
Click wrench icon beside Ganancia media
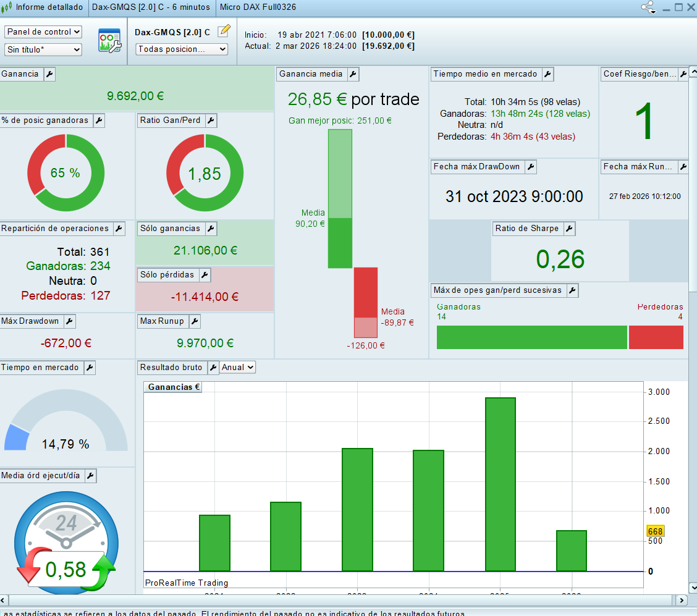tap(352, 74)
